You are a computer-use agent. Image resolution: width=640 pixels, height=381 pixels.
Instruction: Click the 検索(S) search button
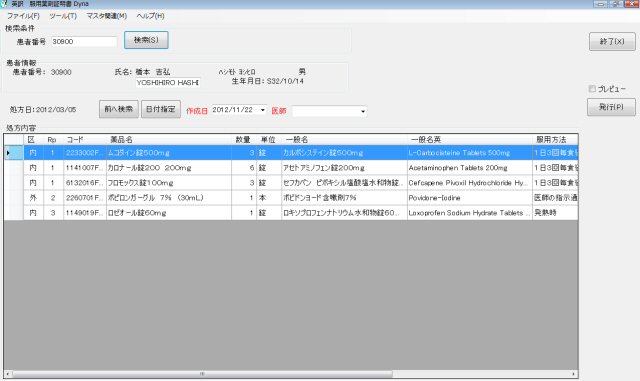pyautogui.click(x=146, y=40)
